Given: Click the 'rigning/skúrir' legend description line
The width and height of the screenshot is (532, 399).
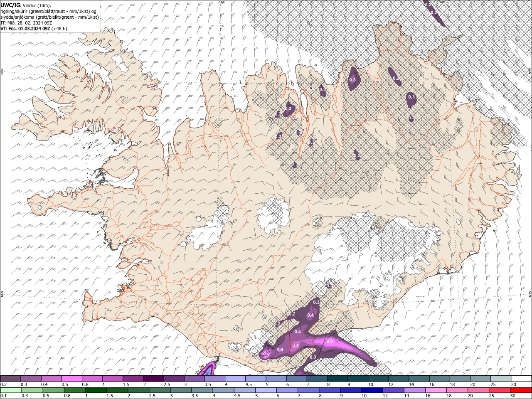Looking at the screenshot, I should [x=49, y=11].
